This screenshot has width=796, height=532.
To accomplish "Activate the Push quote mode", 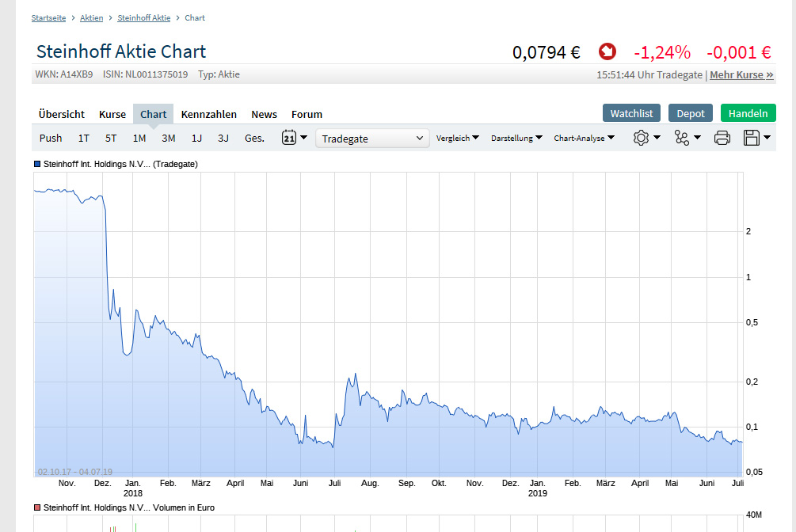I will pyautogui.click(x=50, y=137).
